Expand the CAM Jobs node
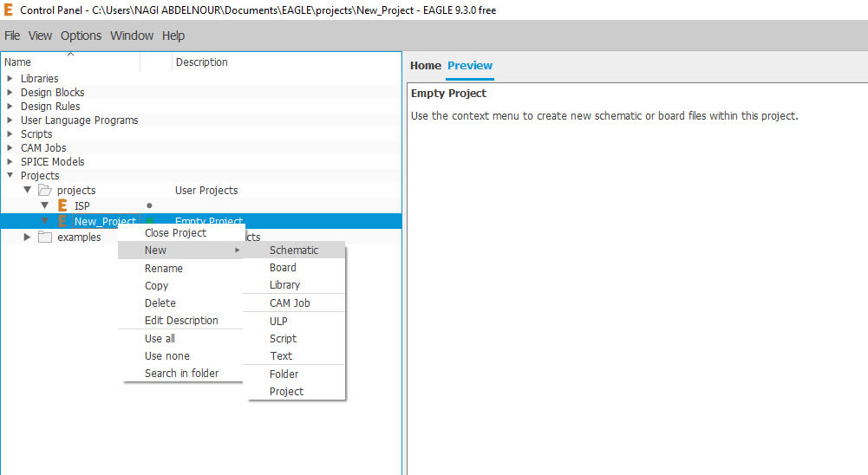868x475 pixels. click(10, 148)
